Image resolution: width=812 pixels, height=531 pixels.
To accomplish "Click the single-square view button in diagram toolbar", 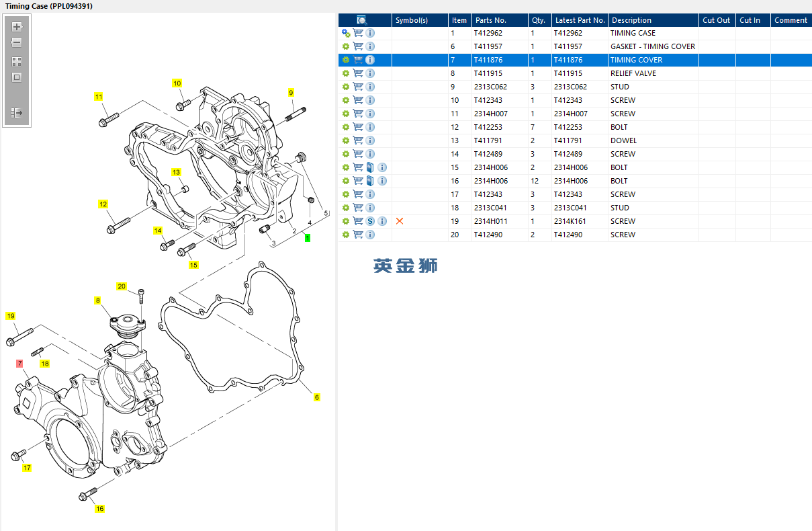I will click(17, 77).
